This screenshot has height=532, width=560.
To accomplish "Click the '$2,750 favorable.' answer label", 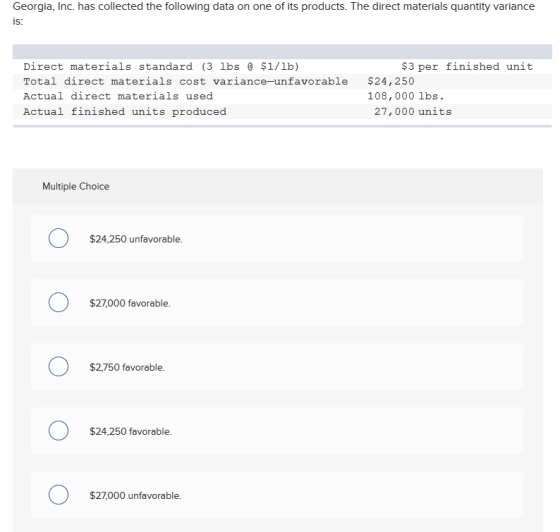I will point(127,367).
